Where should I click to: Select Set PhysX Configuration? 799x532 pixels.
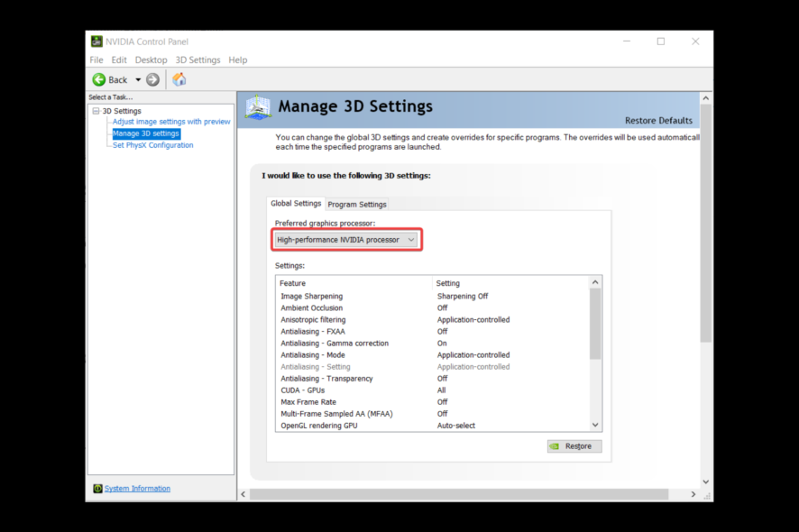(153, 145)
